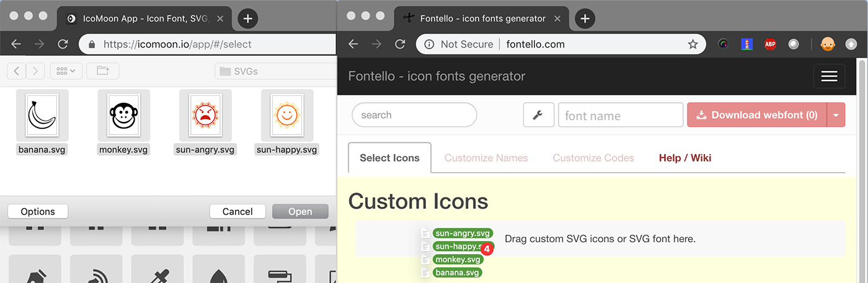The height and width of the screenshot is (283, 868).
Task: Click the forward arrow in the file dialog
Action: click(x=35, y=71)
